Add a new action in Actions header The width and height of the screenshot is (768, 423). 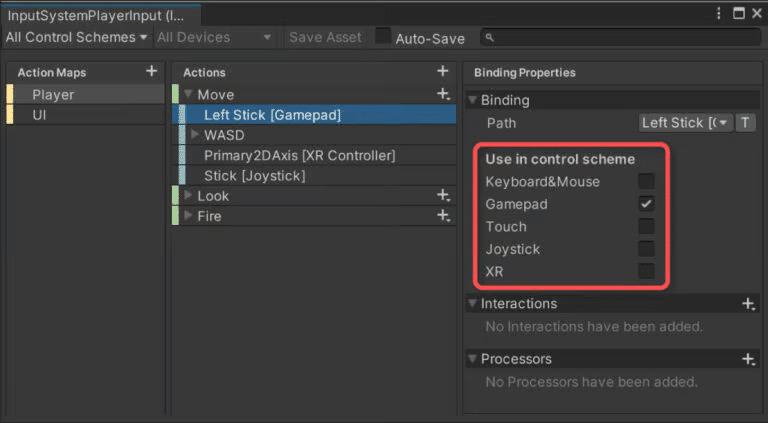442,71
